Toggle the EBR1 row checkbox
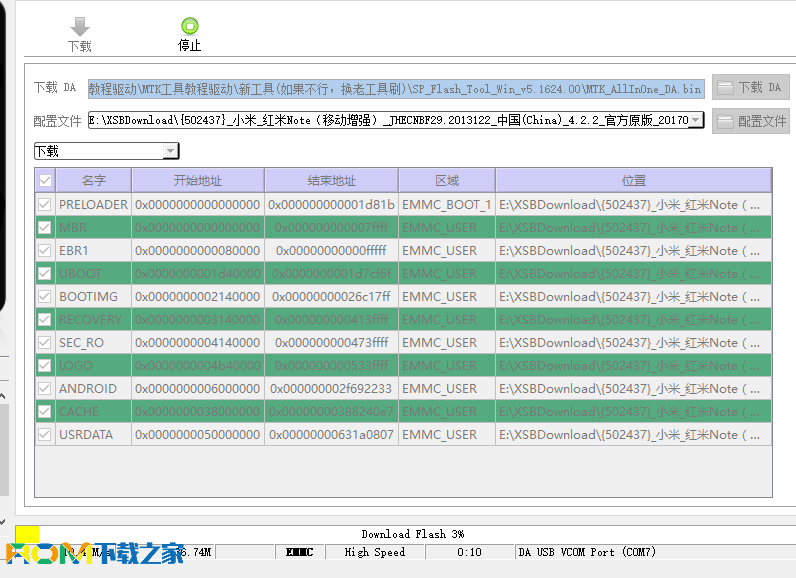This screenshot has height=578, width=796. point(45,251)
